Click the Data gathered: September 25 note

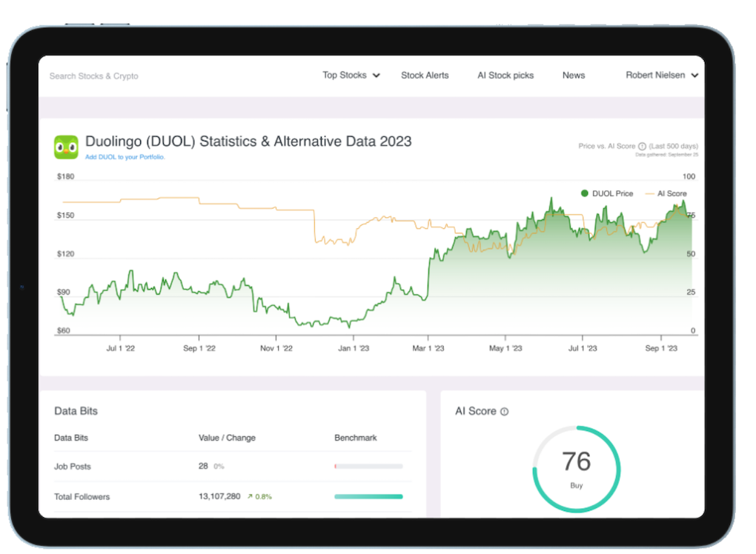[666, 155]
